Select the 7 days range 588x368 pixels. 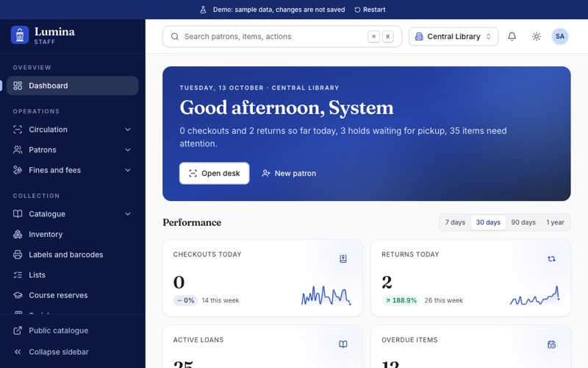pyautogui.click(x=455, y=222)
